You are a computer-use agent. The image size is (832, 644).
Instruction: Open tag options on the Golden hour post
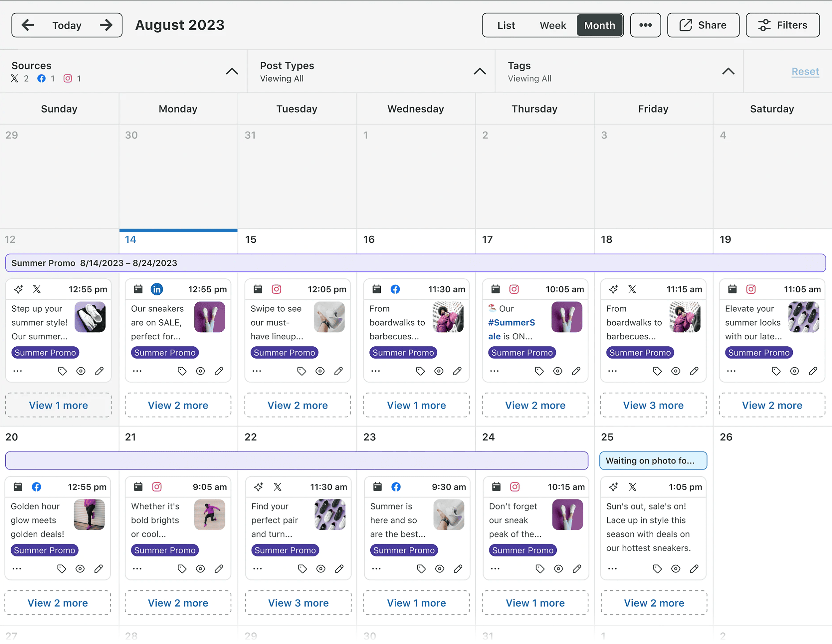(62, 568)
